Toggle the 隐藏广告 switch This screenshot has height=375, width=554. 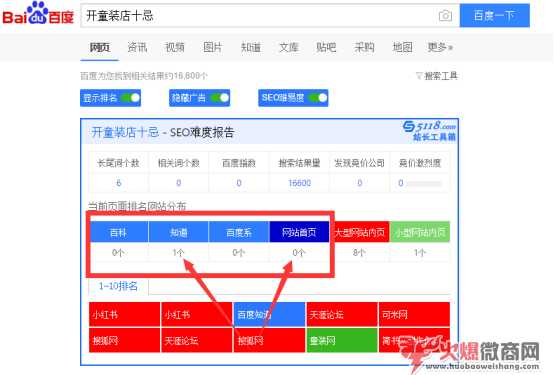(220, 98)
